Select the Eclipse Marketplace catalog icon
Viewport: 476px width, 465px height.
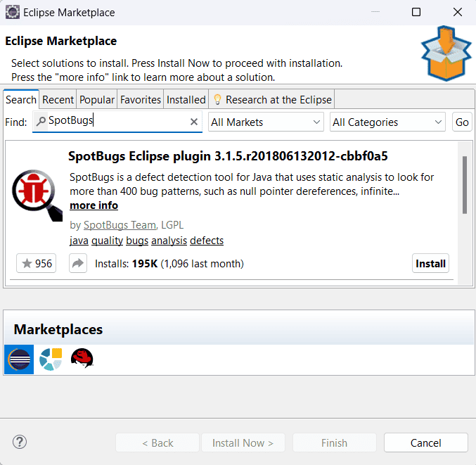pyautogui.click(x=19, y=359)
